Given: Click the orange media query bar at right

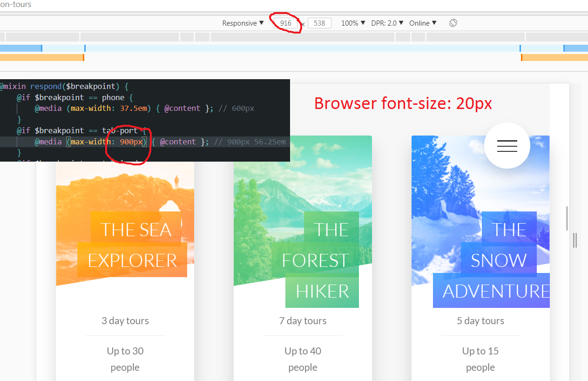Looking at the screenshot, I should 554,57.
